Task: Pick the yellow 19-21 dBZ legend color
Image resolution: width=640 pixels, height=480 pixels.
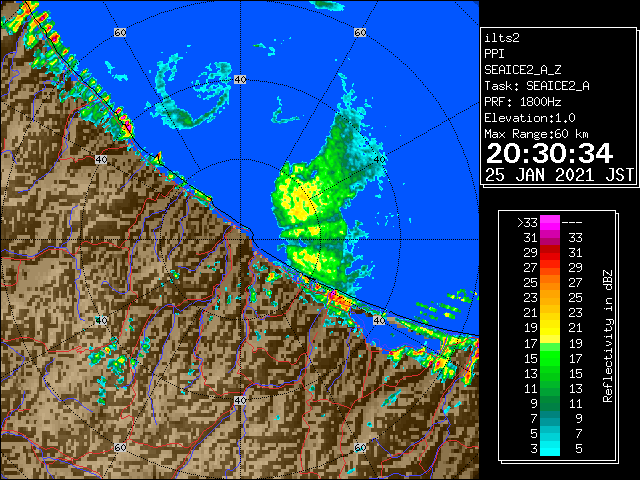Action: [550, 328]
